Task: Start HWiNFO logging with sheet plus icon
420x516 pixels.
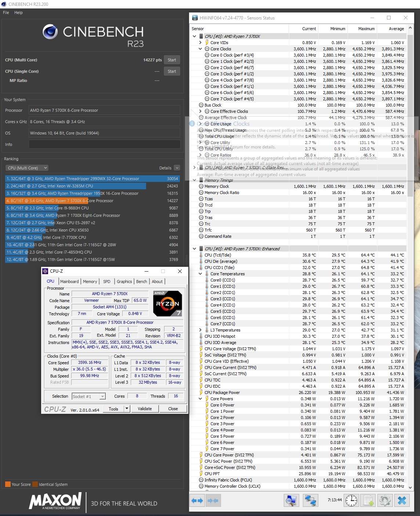Action: pos(368,501)
